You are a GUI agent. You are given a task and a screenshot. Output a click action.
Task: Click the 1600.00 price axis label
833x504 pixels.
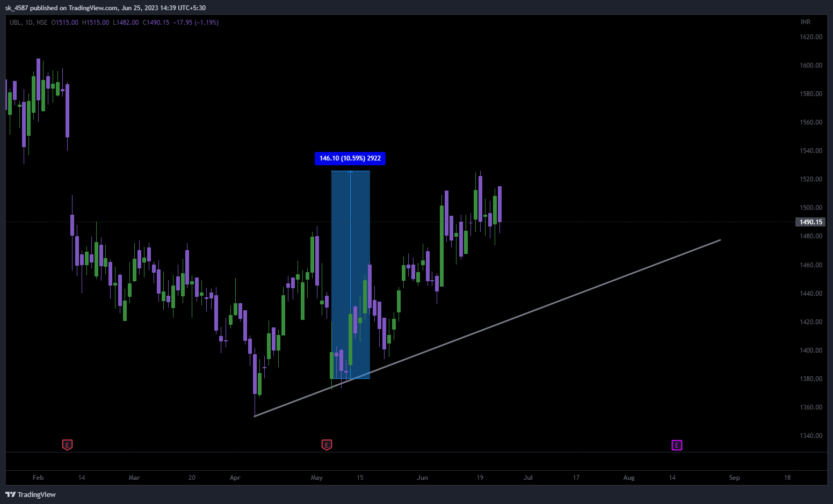click(811, 65)
